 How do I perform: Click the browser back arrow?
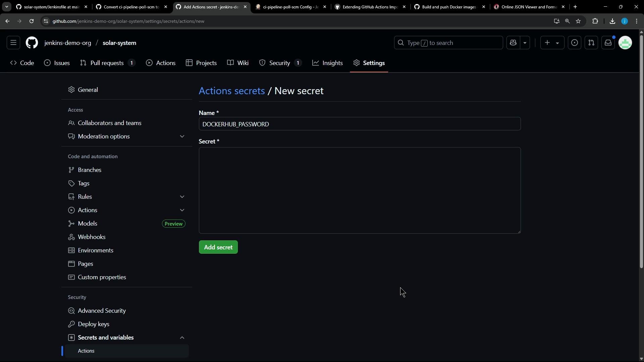tap(7, 21)
